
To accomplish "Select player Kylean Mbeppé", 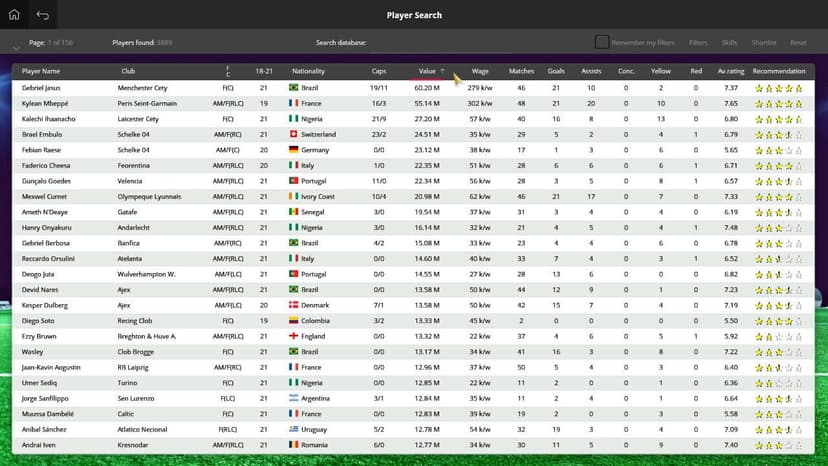I will click(x=45, y=104).
